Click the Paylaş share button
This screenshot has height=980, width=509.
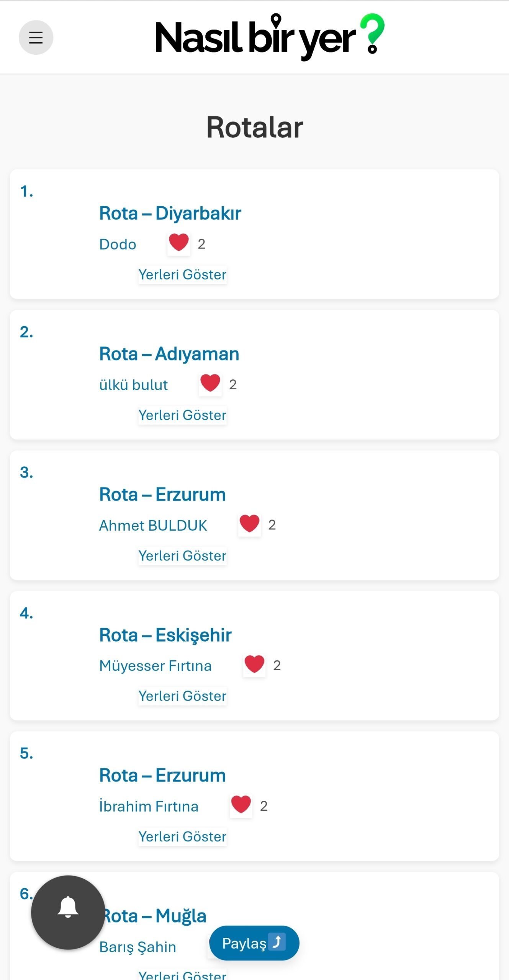(x=254, y=943)
